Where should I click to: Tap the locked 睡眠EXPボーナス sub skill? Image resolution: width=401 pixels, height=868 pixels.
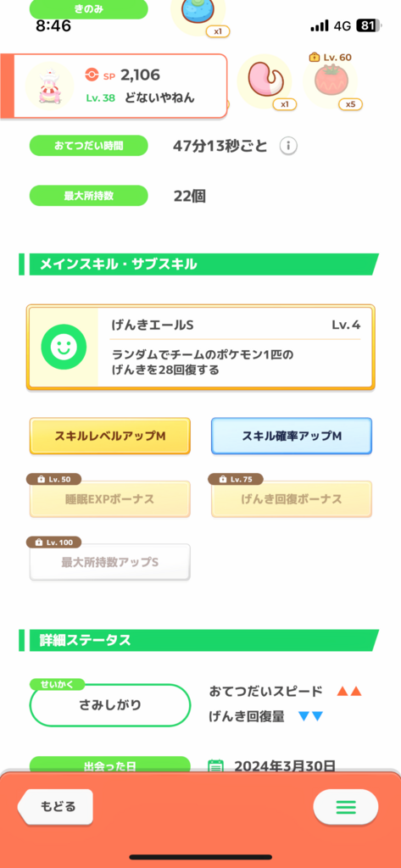pos(109,499)
